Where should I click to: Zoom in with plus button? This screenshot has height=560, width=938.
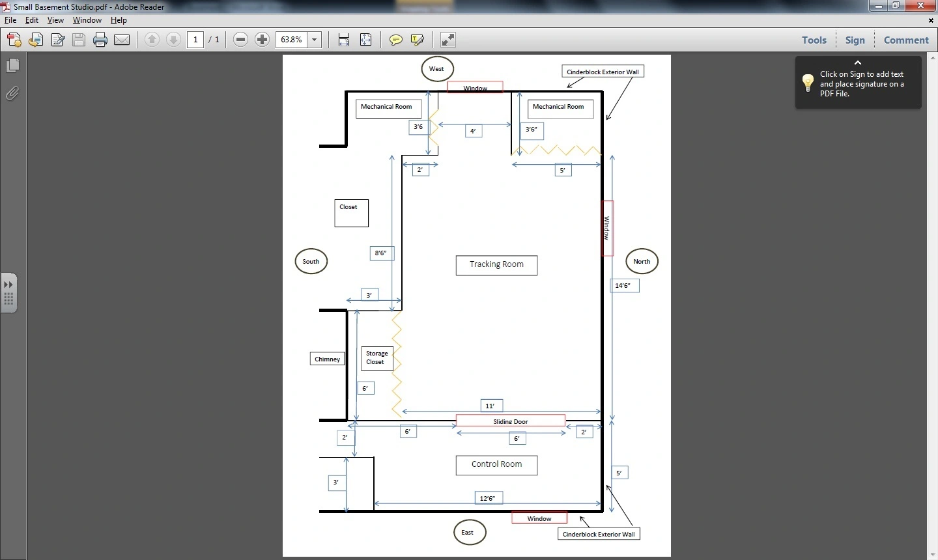click(x=262, y=40)
